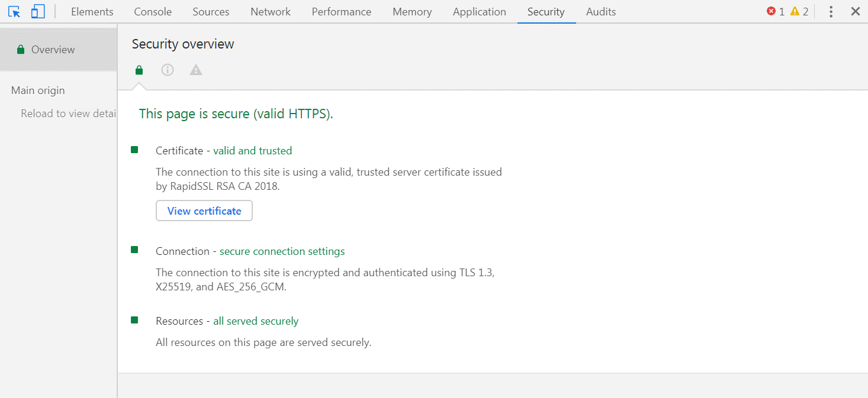Click the lock icon beside Overview
This screenshot has height=398, width=868.
click(21, 50)
